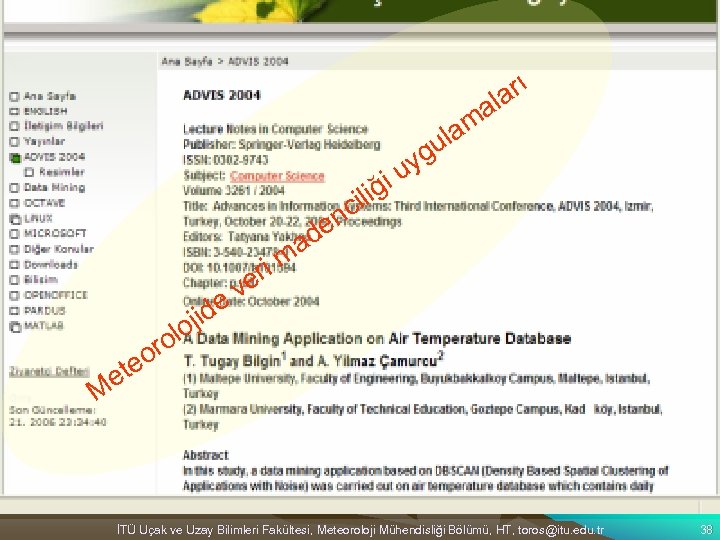Image resolution: width=720 pixels, height=540 pixels.
Task: Click the stacked icon beside LINUX
Action: click(x=15, y=219)
